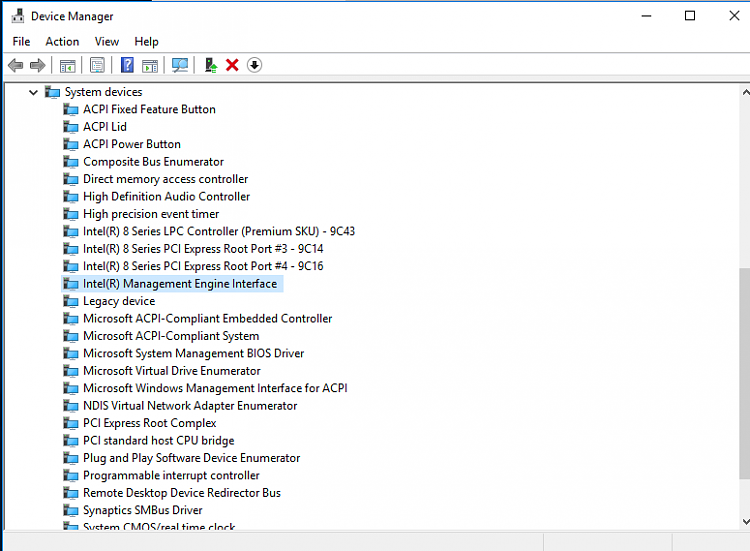Viewport: 750px width, 551px height.
Task: Open the Properties toolbar icon
Action: [x=97, y=65]
